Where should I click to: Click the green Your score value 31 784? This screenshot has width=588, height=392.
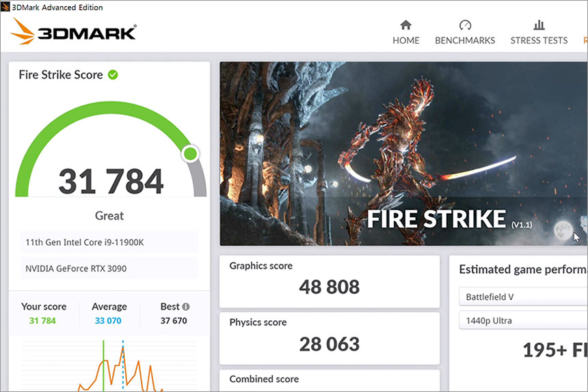[42, 321]
